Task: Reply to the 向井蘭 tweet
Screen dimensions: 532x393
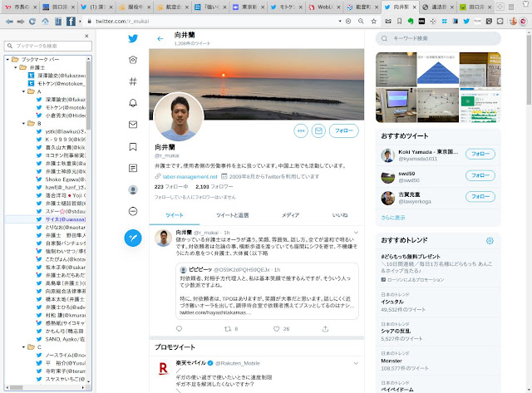Action: pyautogui.click(x=180, y=328)
